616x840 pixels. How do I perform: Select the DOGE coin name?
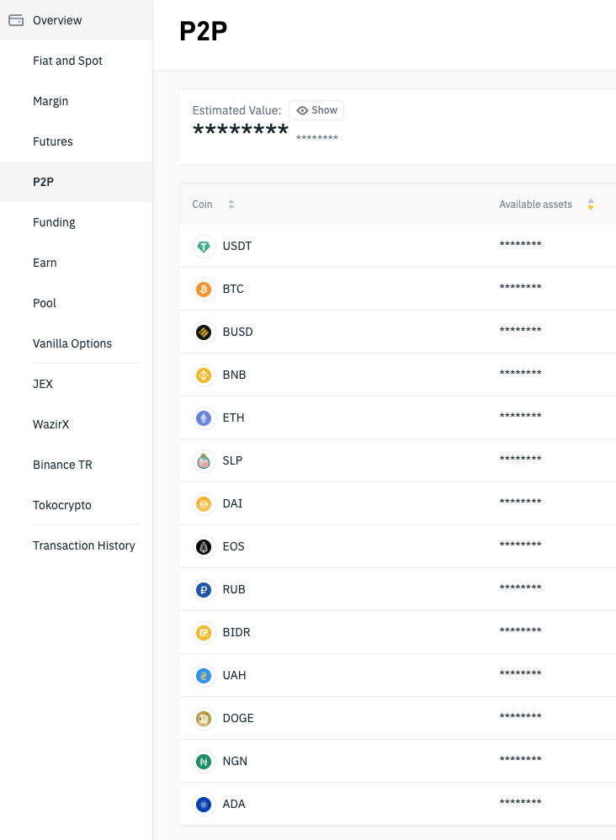(x=238, y=718)
